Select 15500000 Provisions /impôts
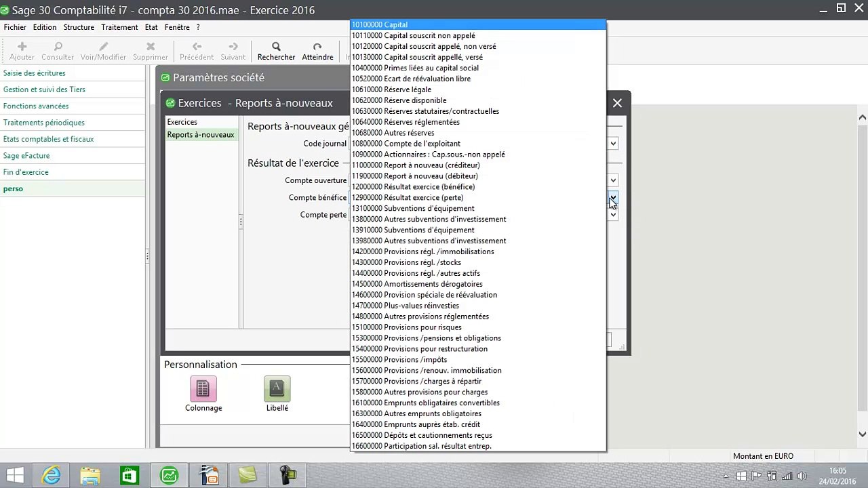 [478, 360]
